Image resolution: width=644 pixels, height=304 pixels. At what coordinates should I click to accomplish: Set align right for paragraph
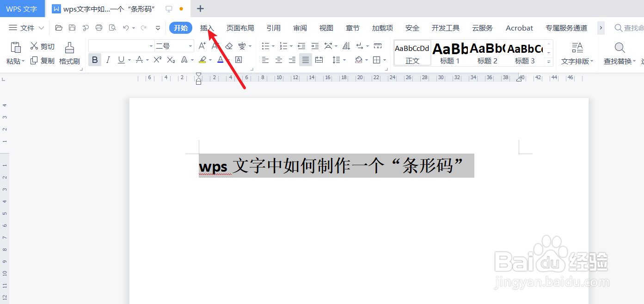click(x=292, y=60)
